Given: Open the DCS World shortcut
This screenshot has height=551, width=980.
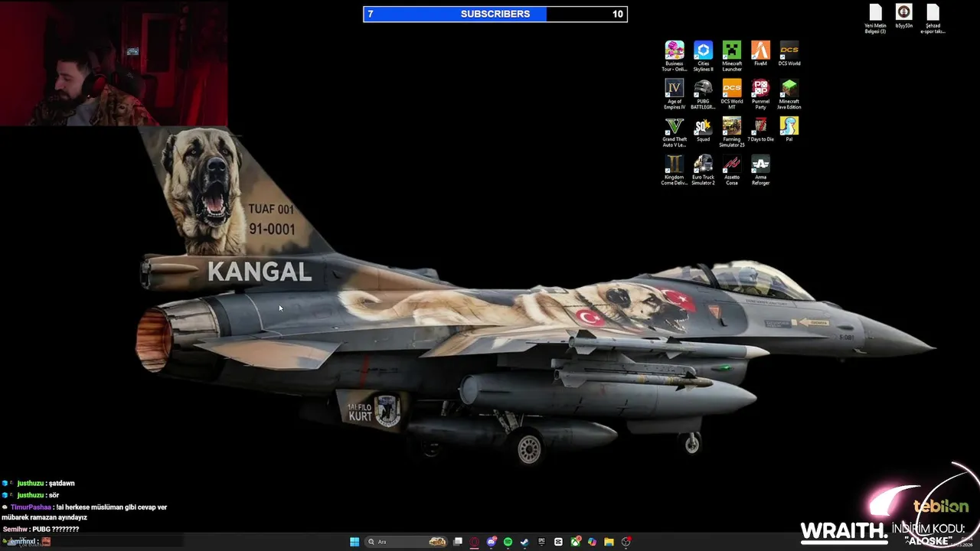Looking at the screenshot, I should (789, 54).
